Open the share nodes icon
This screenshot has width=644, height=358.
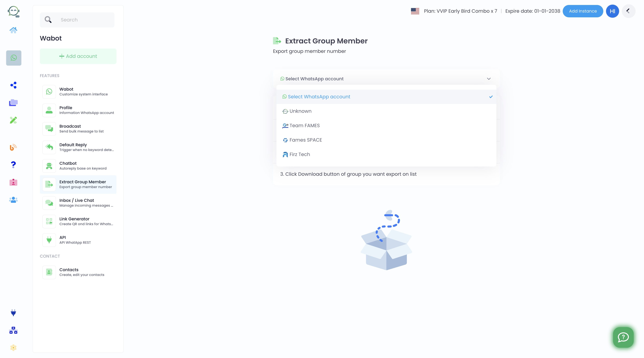14,85
